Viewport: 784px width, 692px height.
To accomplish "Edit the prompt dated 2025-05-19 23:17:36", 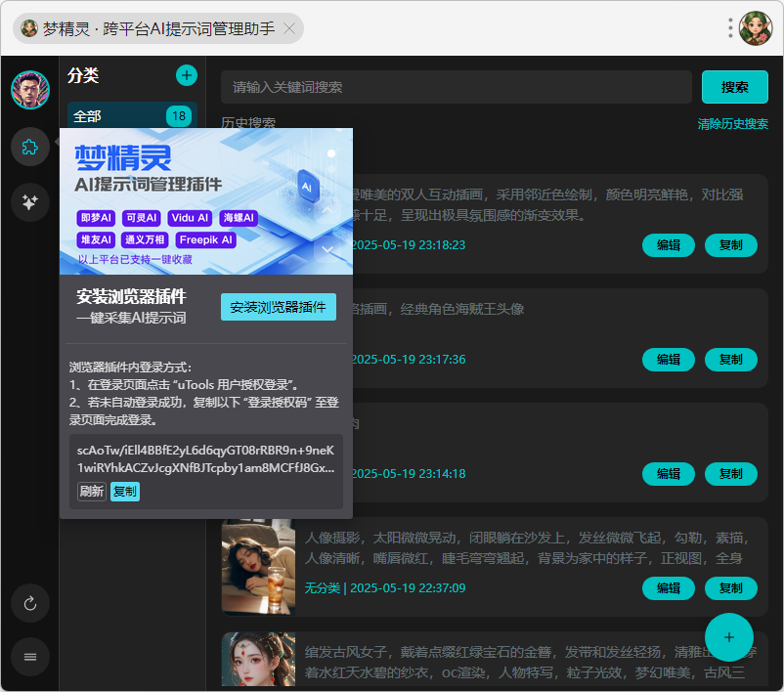I will (x=669, y=360).
